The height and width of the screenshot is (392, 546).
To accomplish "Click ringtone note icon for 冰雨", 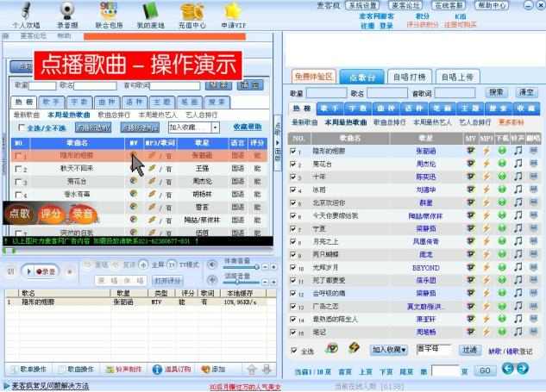I will [x=518, y=190].
